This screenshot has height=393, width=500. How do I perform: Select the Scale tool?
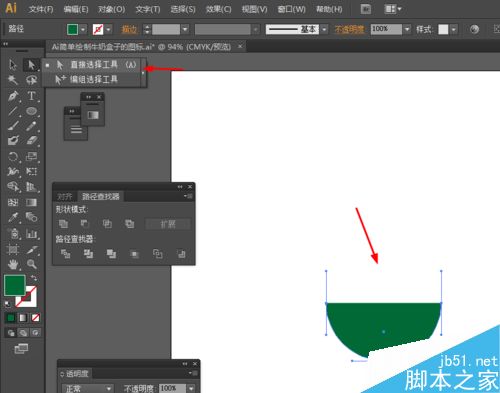32,156
